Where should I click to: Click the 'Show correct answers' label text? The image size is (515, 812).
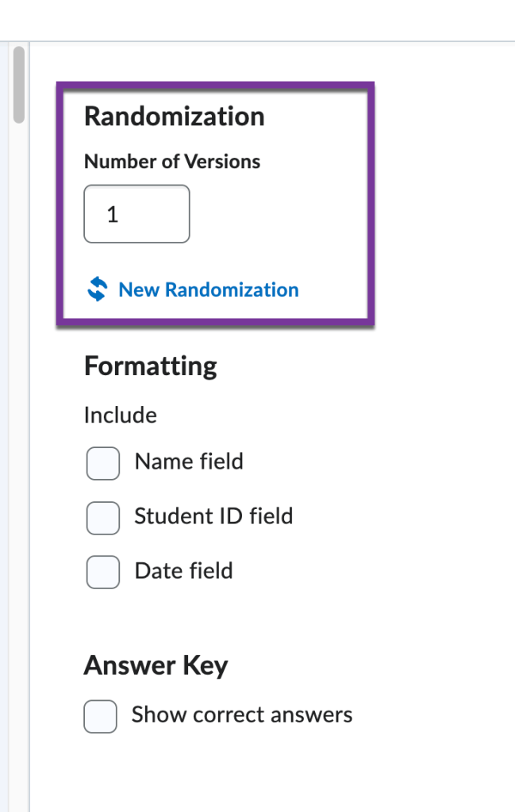pyautogui.click(x=242, y=714)
